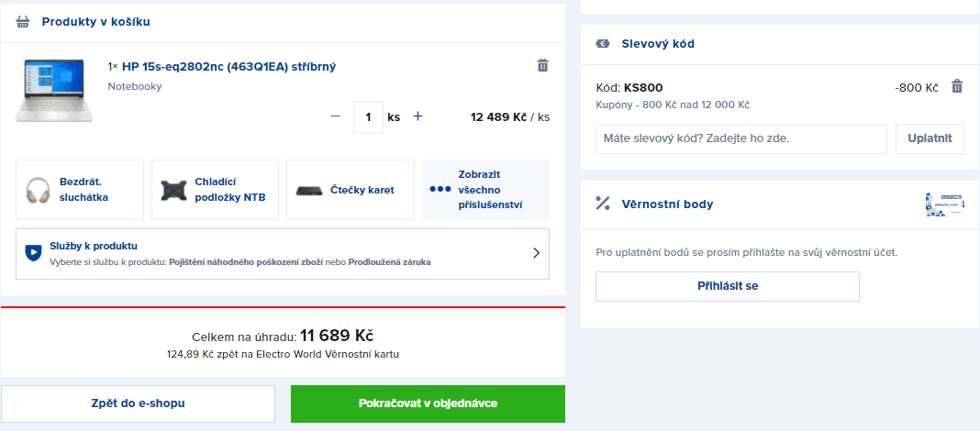Viewport: 980px width, 431px height.
Task: Click the loyalty card thumbnail image
Action: pos(944,204)
